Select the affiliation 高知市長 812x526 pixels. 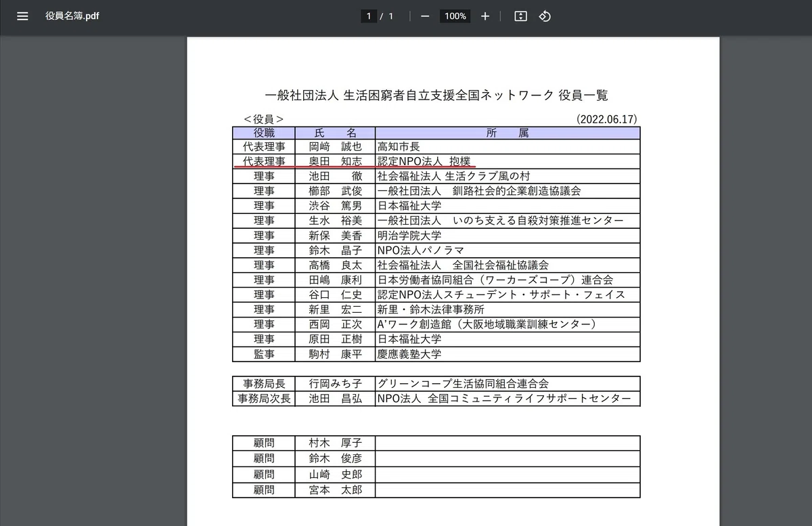(399, 146)
